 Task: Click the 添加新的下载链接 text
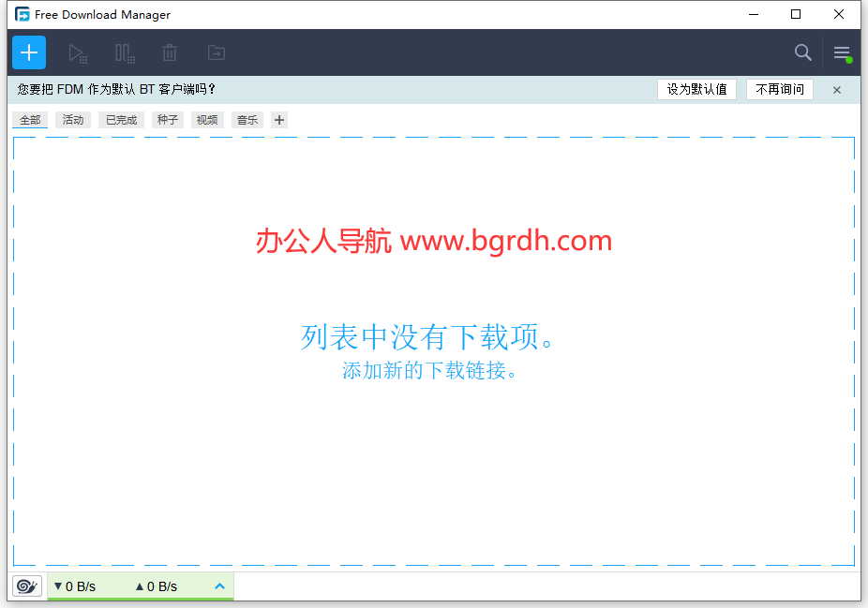point(429,371)
